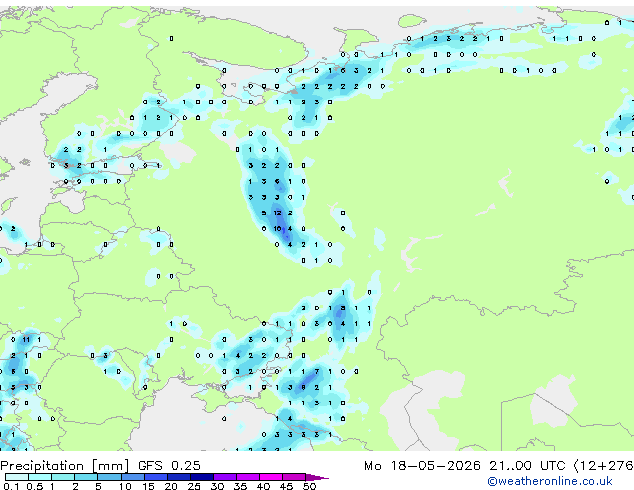Open the weatheronline.co.uk copyright link
Viewport: 634px width, 490px height.
[x=550, y=481]
